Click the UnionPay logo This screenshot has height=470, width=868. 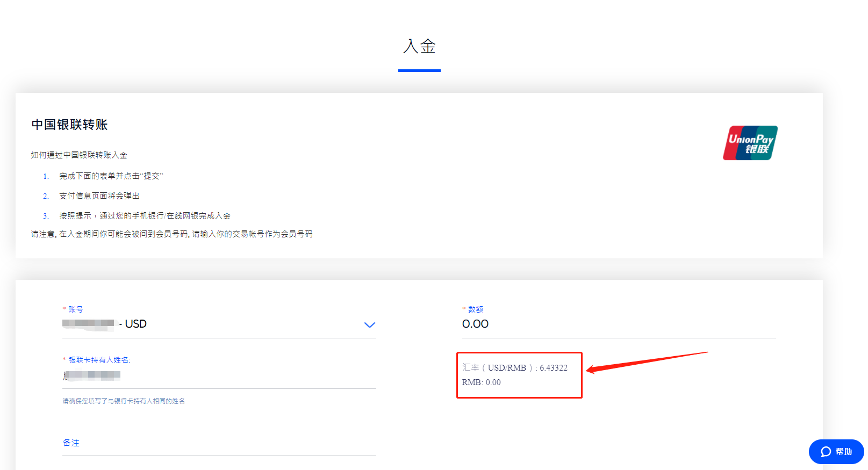click(x=750, y=143)
